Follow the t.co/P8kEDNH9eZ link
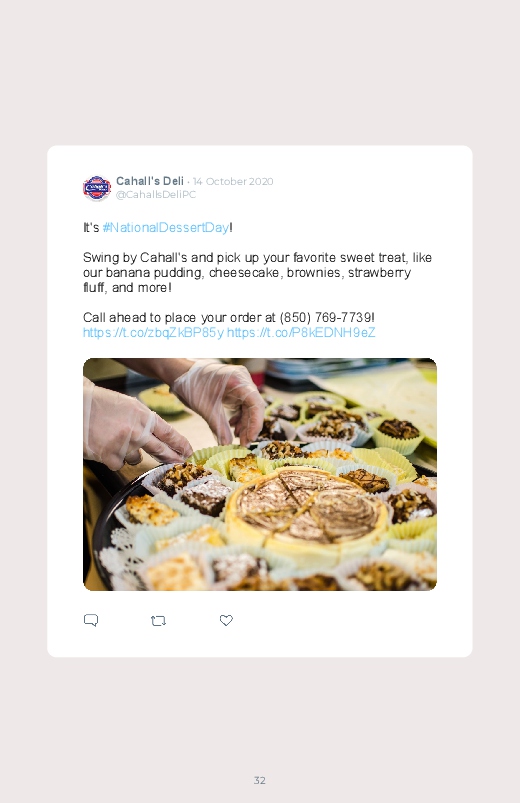The width and height of the screenshot is (520, 803). pyautogui.click(x=301, y=333)
